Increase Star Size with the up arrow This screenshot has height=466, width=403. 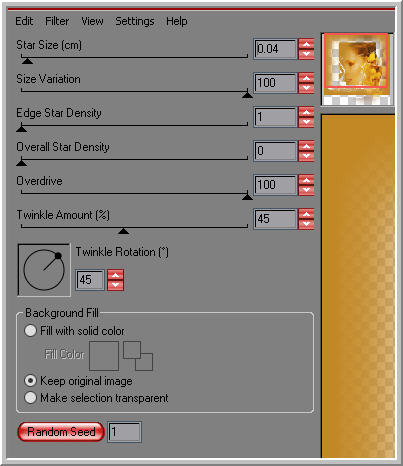[306, 44]
